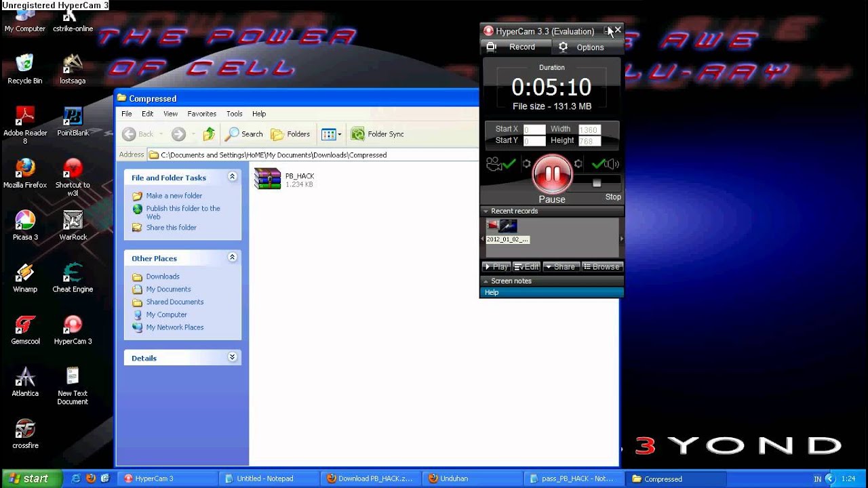
Task: Open the View menu in Explorer
Action: 170,114
